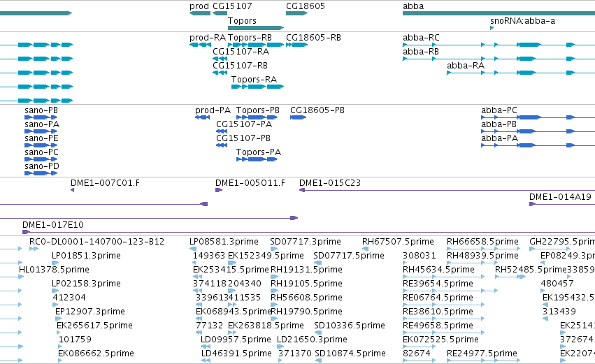Viewport: 595px width, 364px height.
Task: Select protein sano-PD
Action: point(41,174)
